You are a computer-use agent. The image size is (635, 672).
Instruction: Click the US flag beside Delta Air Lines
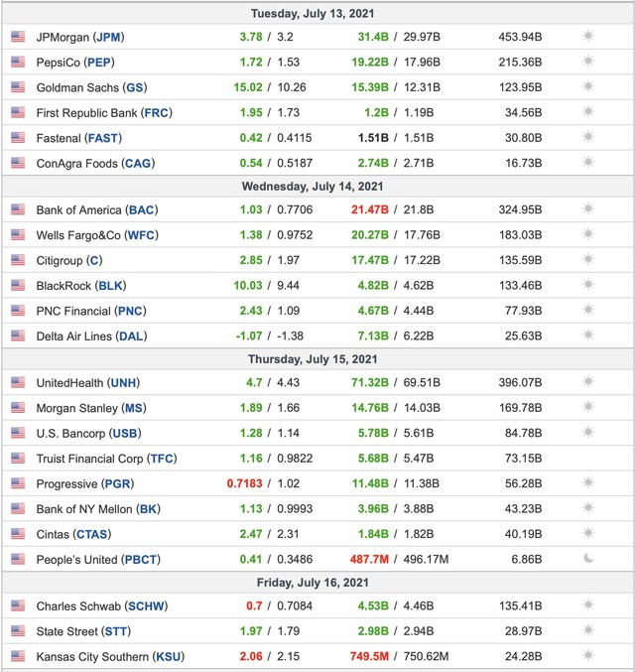click(18, 336)
